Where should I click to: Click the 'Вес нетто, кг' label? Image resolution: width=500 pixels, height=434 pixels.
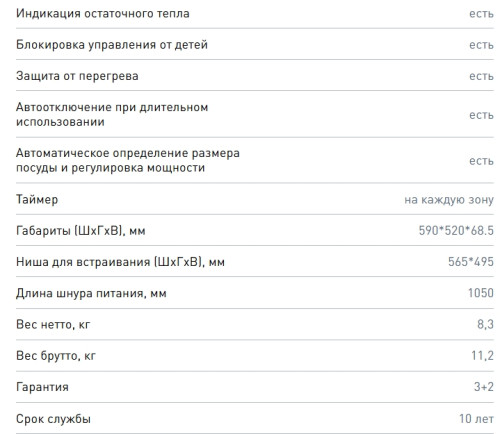53,324
